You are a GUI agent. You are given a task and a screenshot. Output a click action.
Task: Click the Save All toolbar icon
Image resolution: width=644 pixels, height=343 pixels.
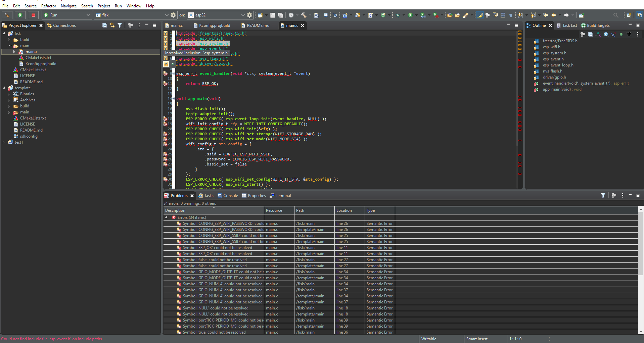click(x=280, y=15)
